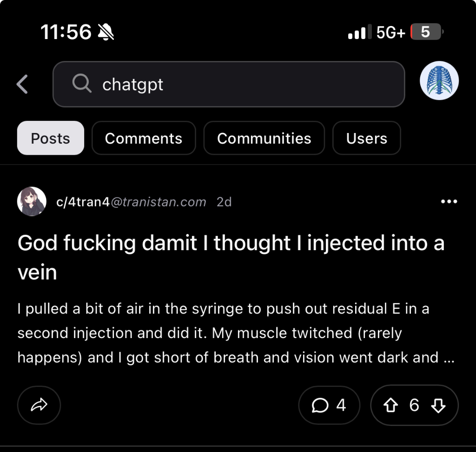The image size is (476, 452).
Task: Tap the silent mode bell icon
Action: tap(106, 32)
